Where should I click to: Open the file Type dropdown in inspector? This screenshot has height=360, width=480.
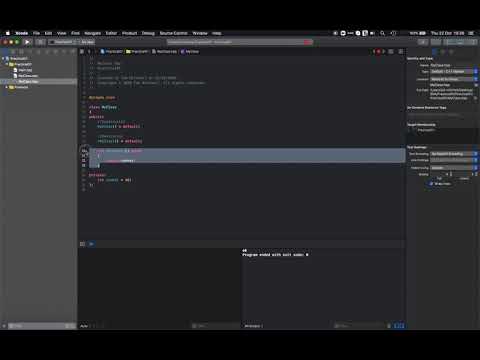[454, 72]
